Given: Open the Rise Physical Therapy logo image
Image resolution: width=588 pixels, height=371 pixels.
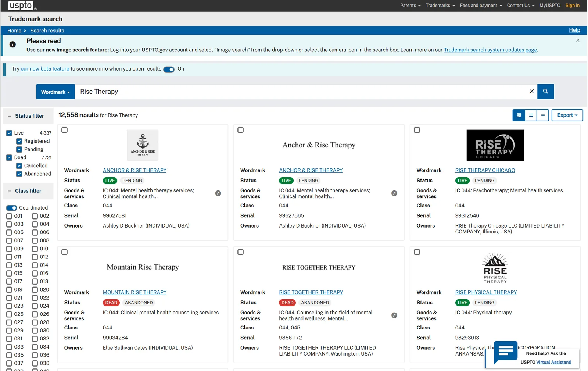Looking at the screenshot, I should [x=495, y=268].
